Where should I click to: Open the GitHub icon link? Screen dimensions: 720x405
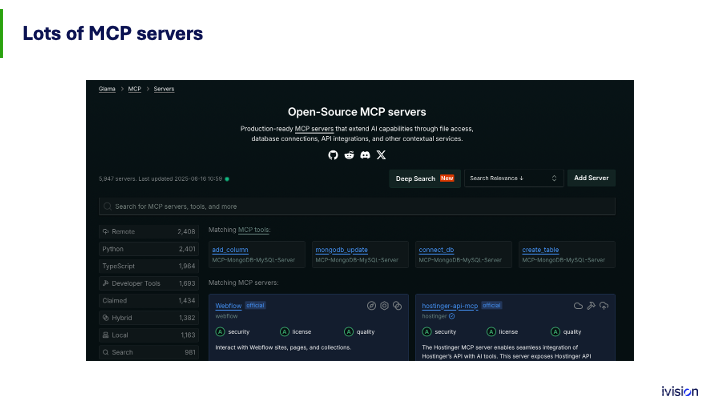[x=333, y=155]
